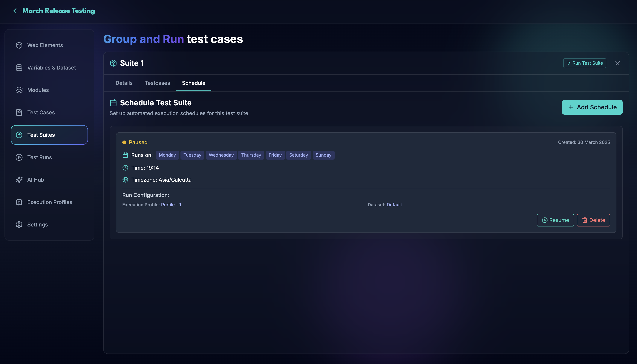
Task: Click the Variables & Dataset database icon
Action: [x=19, y=68]
